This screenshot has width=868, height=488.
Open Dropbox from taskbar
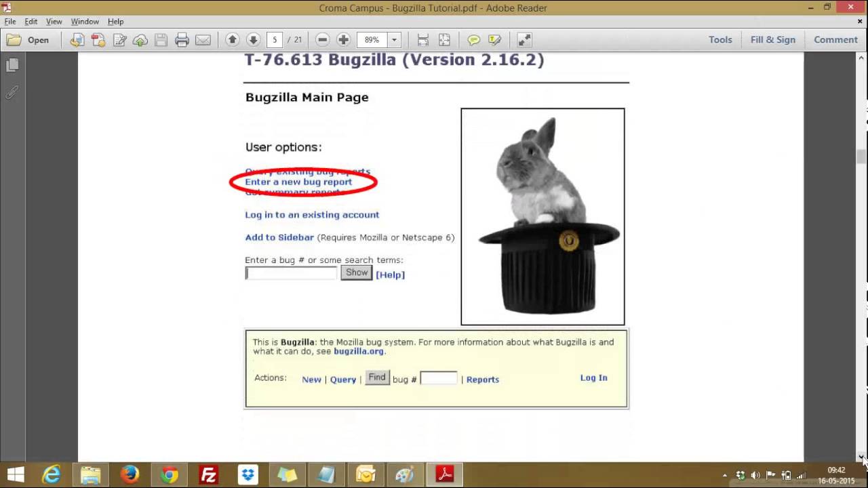pyautogui.click(x=248, y=474)
